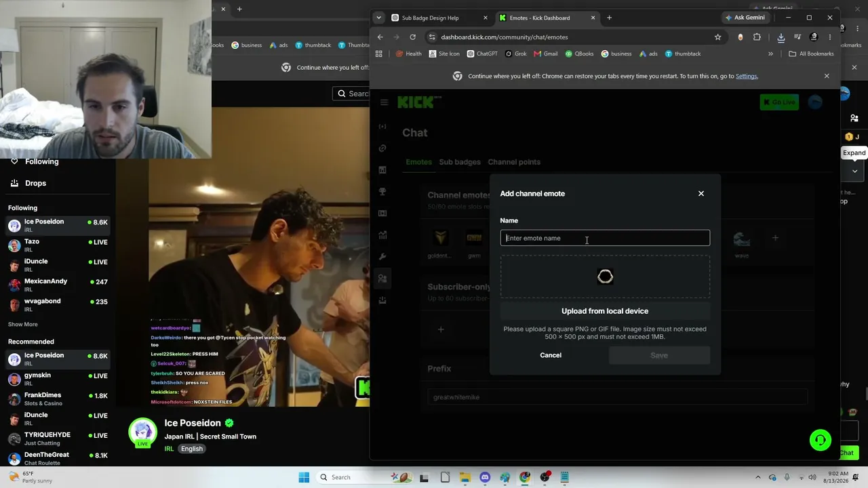Expand Show More in Following list
Viewport: 868px width, 488px height.
[23, 325]
